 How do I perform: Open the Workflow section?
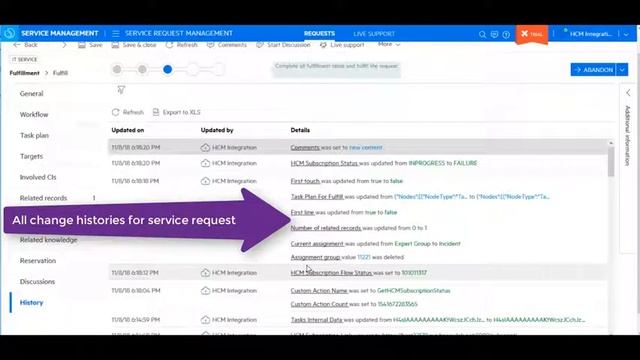coord(34,115)
